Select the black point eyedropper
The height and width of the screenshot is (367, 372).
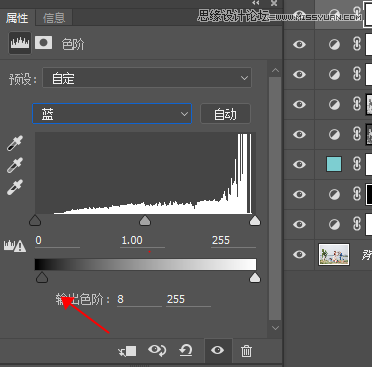click(x=15, y=143)
